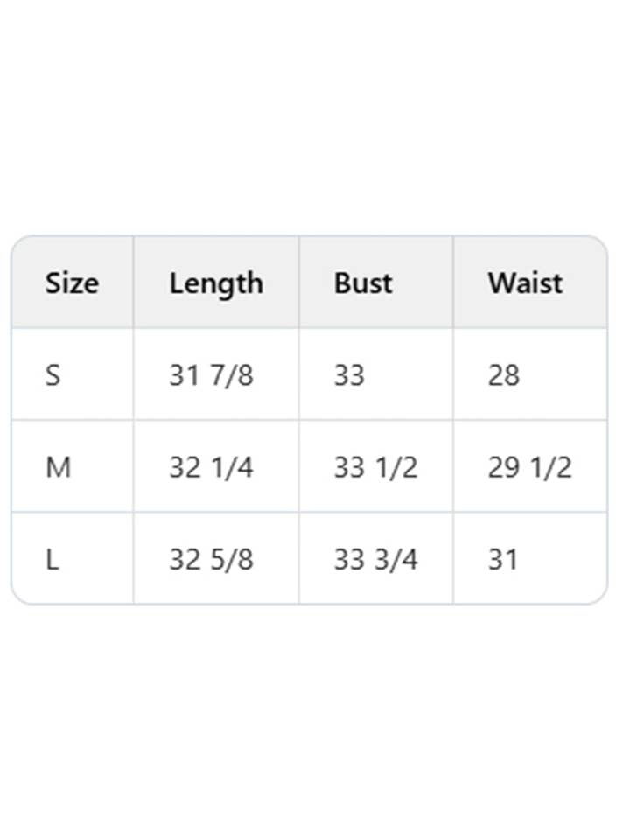
Task: Select the waist value 28 for size S
Action: (504, 375)
